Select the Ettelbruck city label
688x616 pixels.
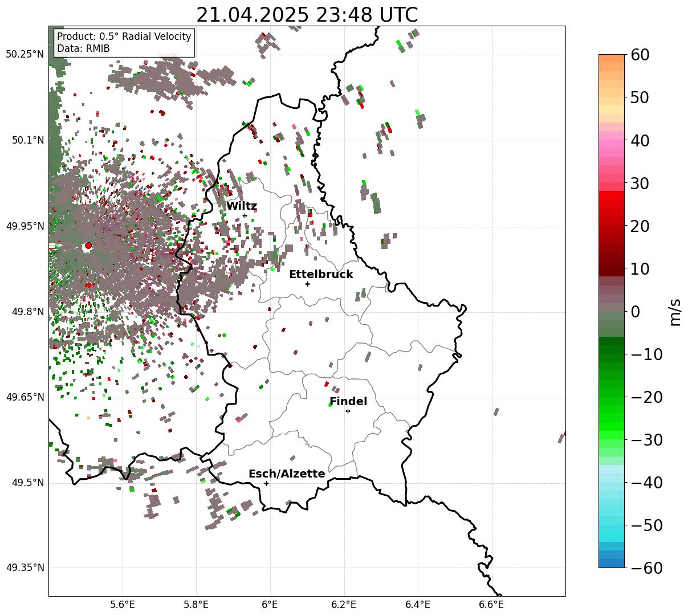321,275
